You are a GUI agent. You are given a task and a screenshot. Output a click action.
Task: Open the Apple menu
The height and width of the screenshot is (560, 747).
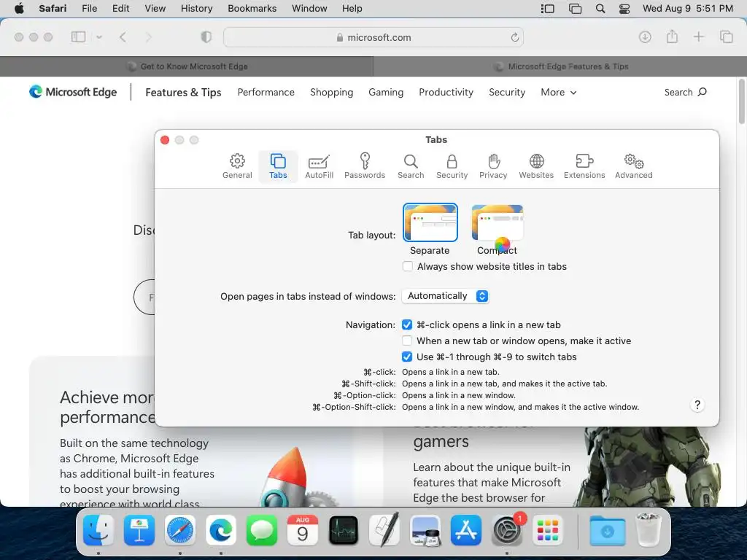click(19, 8)
